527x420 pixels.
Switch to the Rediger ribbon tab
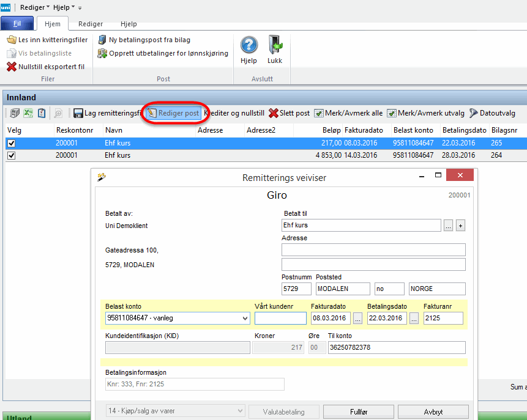pyautogui.click(x=91, y=24)
